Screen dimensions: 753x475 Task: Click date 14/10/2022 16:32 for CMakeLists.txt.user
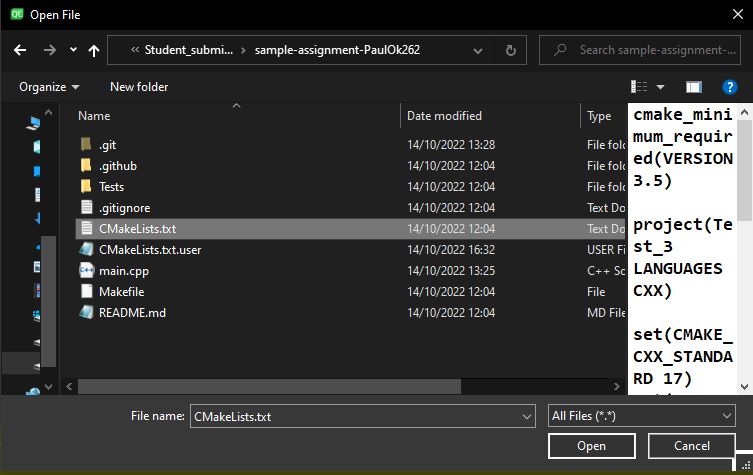(451, 249)
